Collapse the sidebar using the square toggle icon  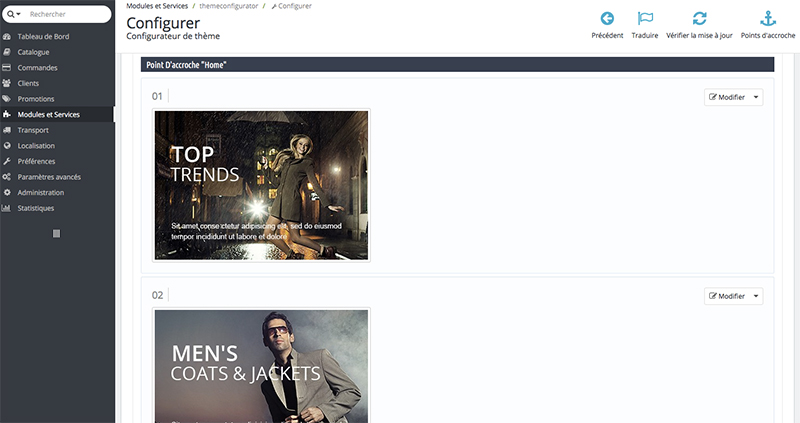57,233
